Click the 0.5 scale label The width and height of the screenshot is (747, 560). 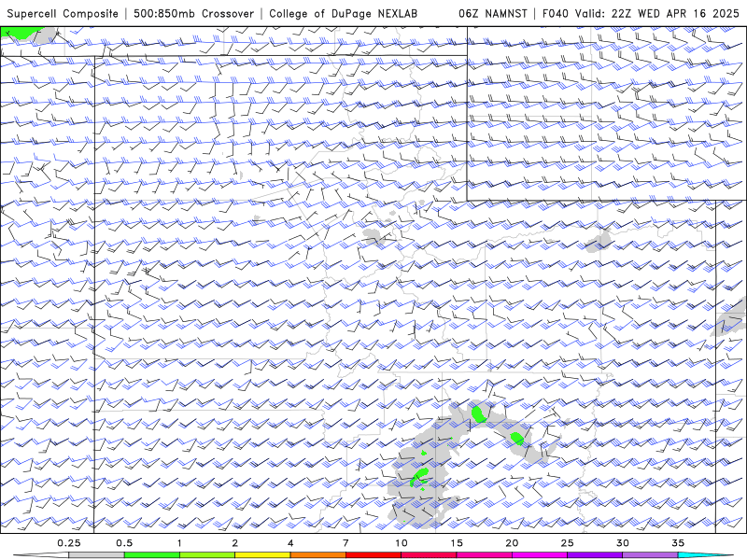click(124, 543)
